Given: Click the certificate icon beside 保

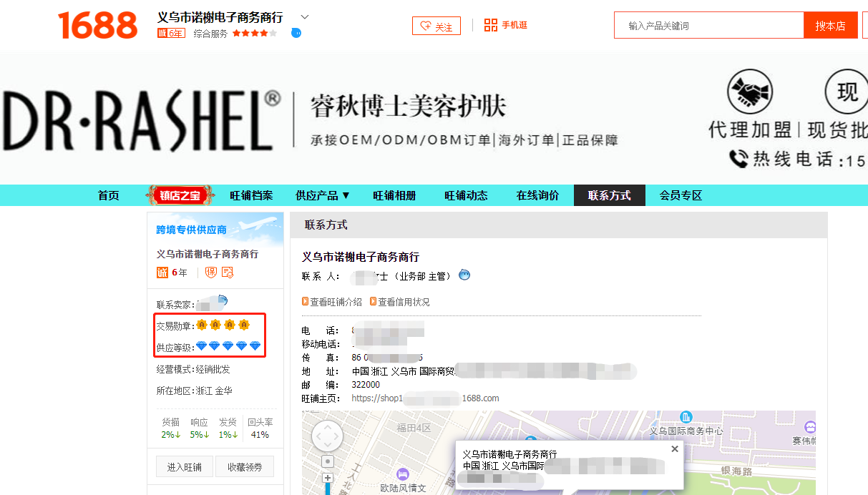Looking at the screenshot, I should coord(228,273).
